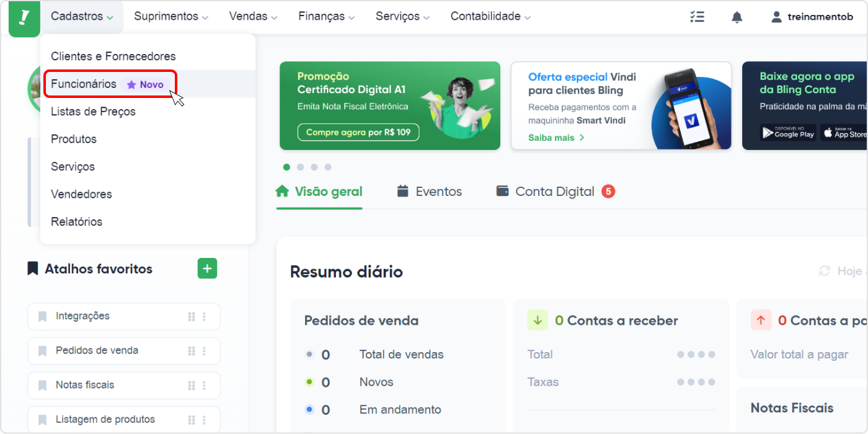Viewport: 868px width, 434px height.
Task: Expand the Contabilidade dropdown menu
Action: 490,17
